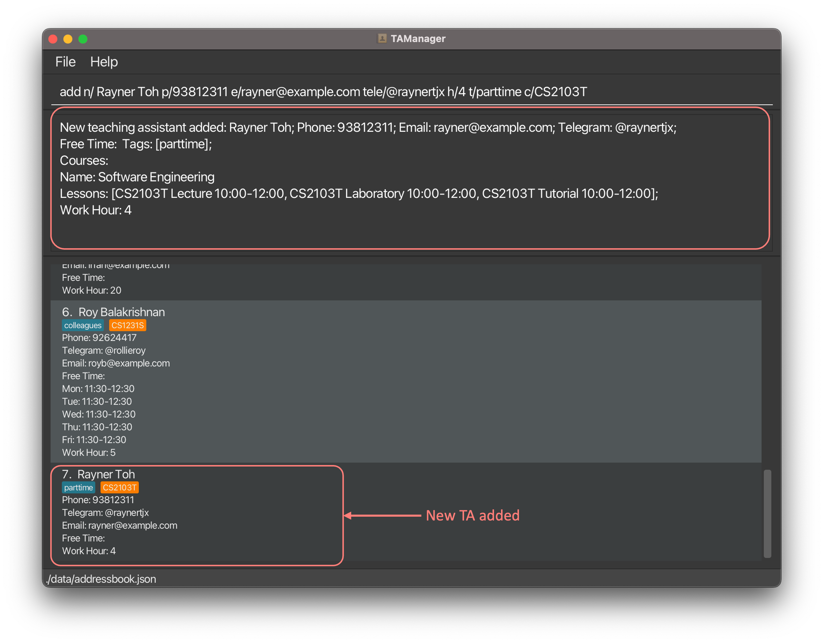Click 'Email: rayner@example.com' in Rayner's card
The image size is (824, 644).
(x=120, y=525)
